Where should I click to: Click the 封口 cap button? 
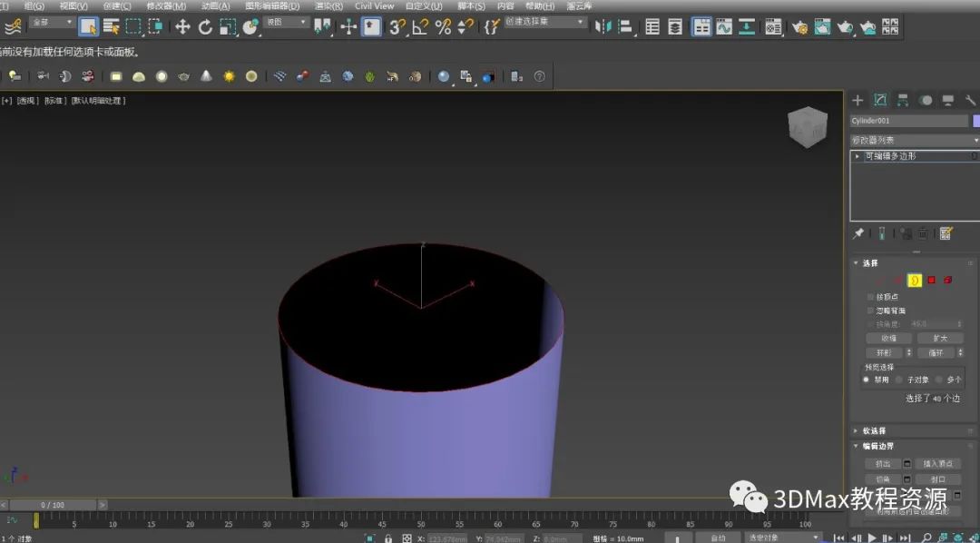[x=938, y=479]
